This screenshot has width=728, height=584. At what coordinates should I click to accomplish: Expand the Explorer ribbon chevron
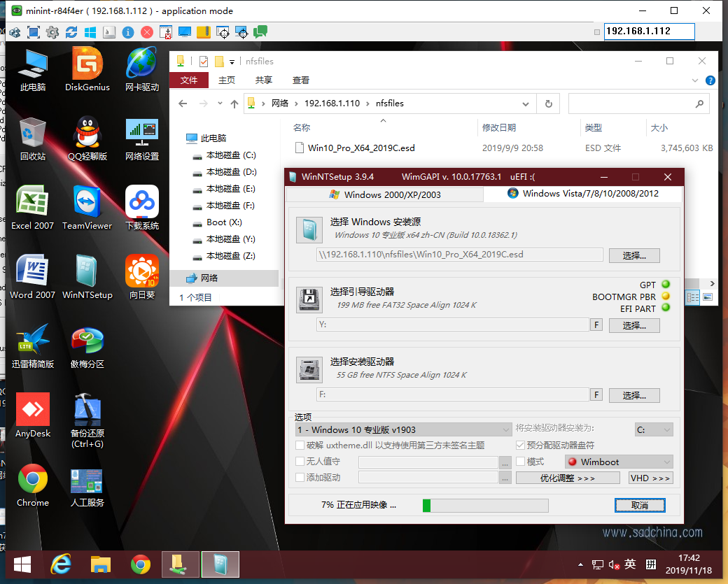pyautogui.click(x=694, y=80)
